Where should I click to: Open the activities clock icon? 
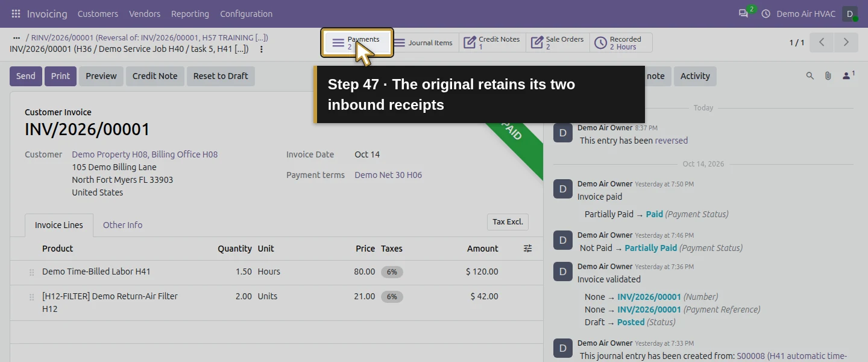coord(766,13)
